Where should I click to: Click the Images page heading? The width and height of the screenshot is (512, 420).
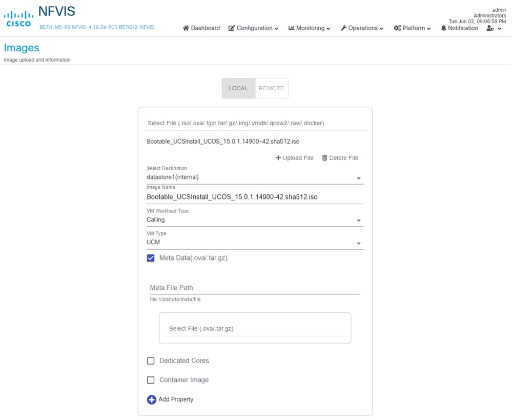pyautogui.click(x=22, y=48)
